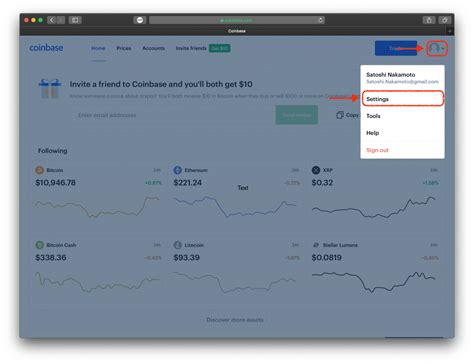Select Settings in the account menu
Viewport: 474px width, 364px height.
tap(403, 99)
